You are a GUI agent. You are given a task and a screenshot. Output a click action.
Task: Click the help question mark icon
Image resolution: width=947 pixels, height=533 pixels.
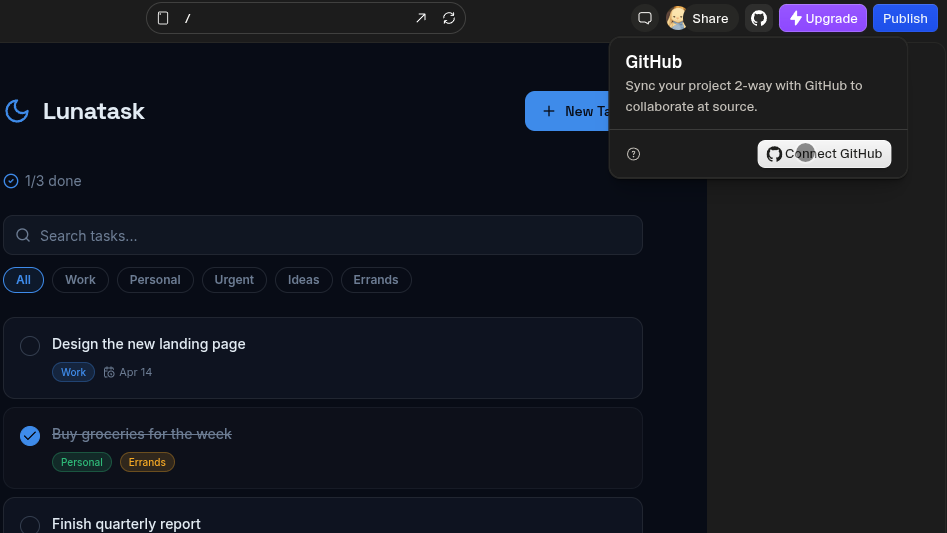[633, 154]
